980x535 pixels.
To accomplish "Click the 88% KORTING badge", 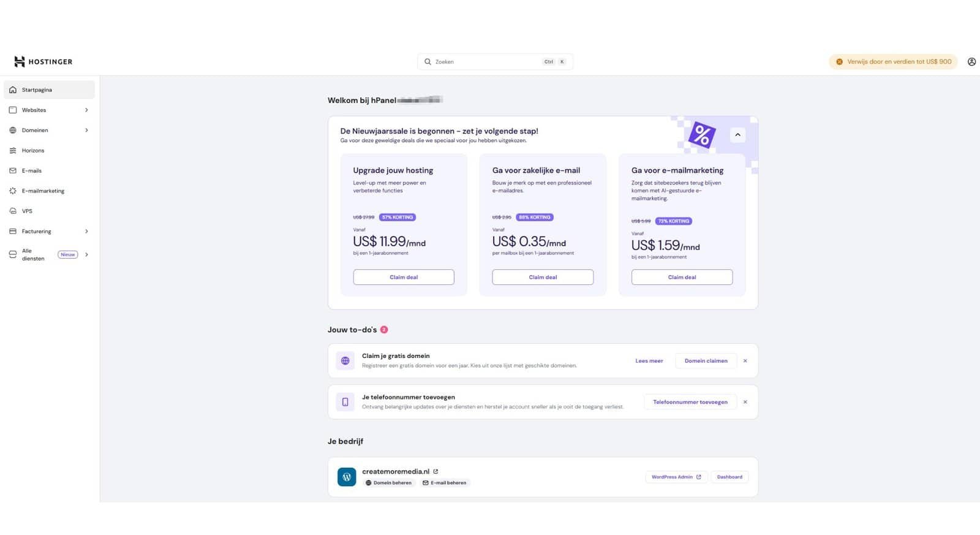I will (535, 217).
